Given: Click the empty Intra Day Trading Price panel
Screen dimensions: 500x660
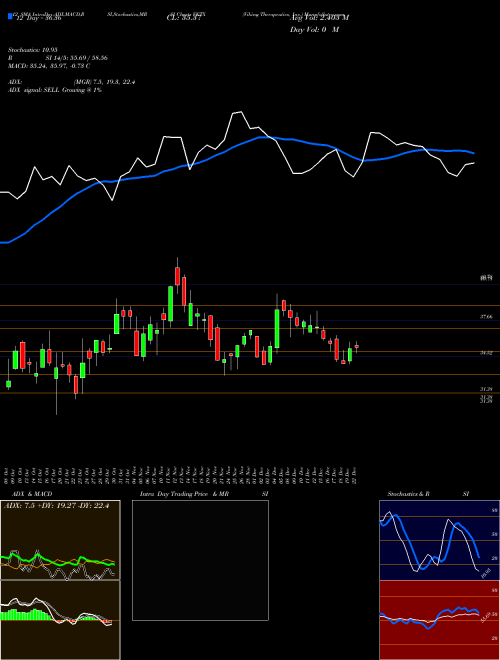Looking at the screenshot, I should click(200, 560).
